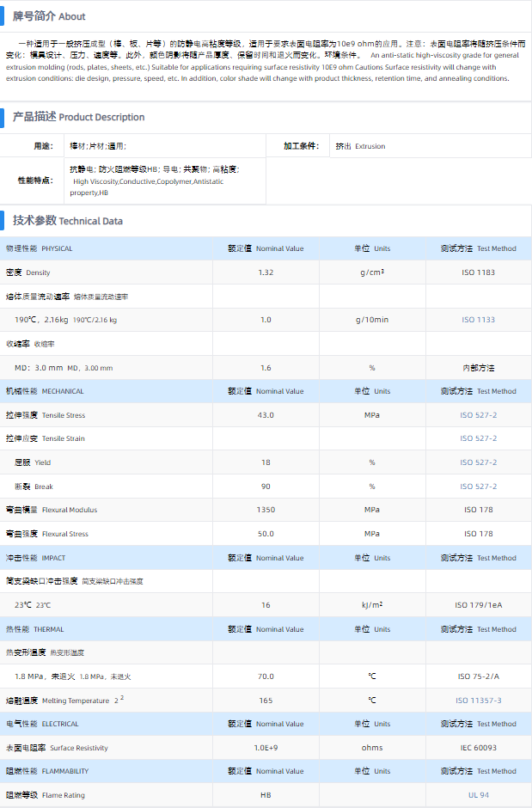This screenshot has height=808, width=532.
Task: Click the ISO 1133 test method link
Action: [x=478, y=320]
